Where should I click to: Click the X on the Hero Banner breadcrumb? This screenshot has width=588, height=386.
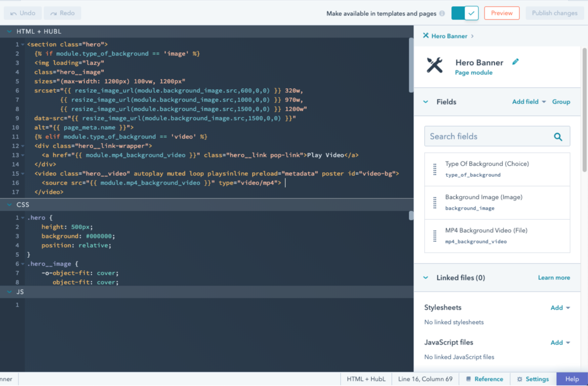426,36
